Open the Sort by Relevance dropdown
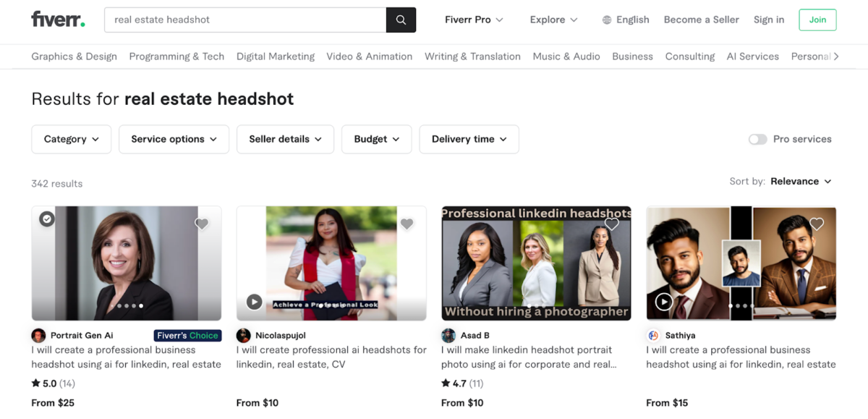868x419 pixels. [x=801, y=182]
